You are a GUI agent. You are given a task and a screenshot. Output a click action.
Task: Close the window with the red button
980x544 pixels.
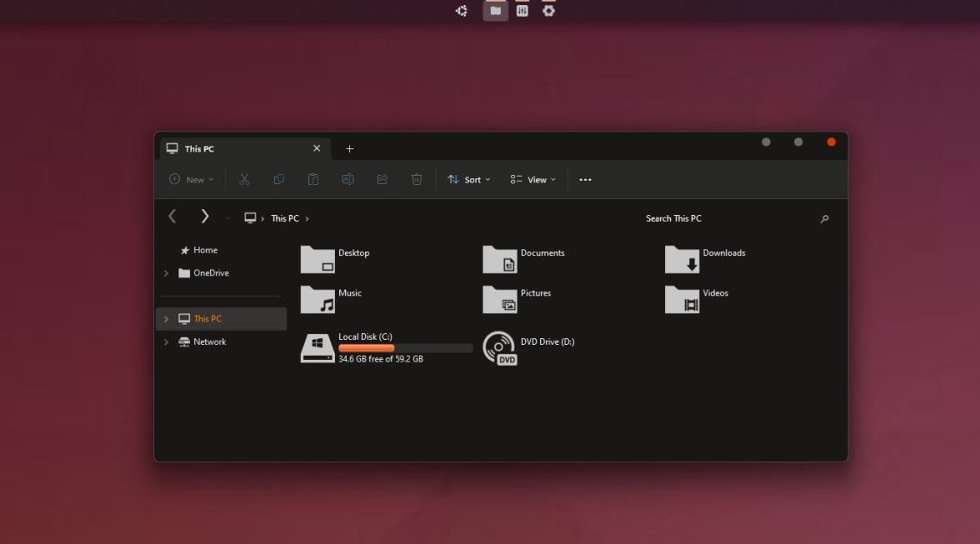831,142
